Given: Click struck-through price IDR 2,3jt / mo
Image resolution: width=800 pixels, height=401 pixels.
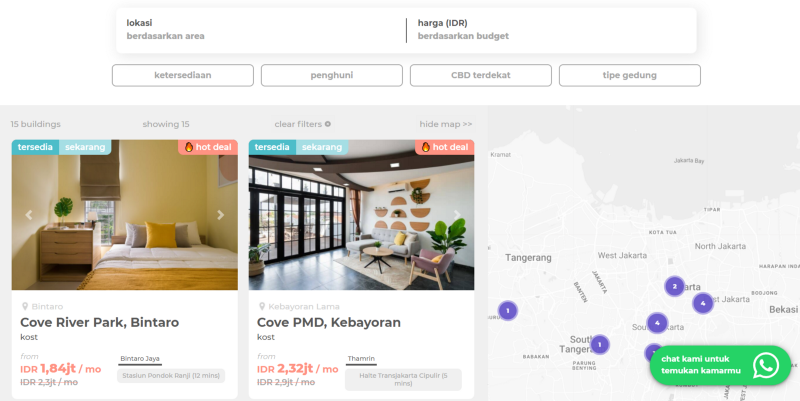Looking at the screenshot, I should tap(49, 382).
